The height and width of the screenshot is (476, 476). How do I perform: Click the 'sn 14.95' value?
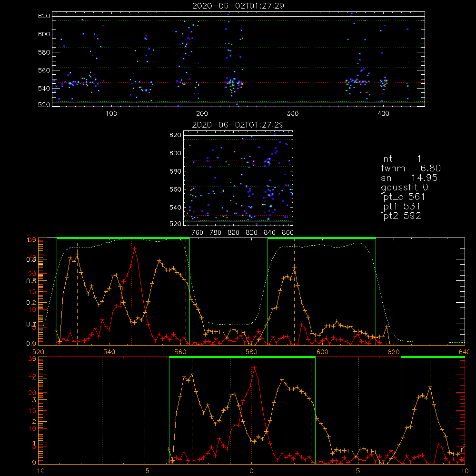coord(409,178)
